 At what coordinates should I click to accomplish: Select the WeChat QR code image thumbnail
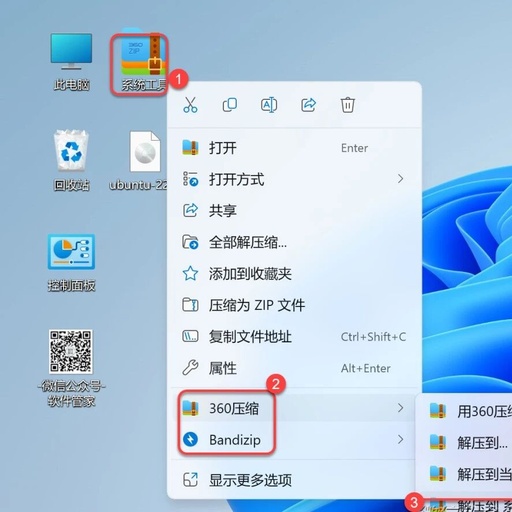point(71,351)
